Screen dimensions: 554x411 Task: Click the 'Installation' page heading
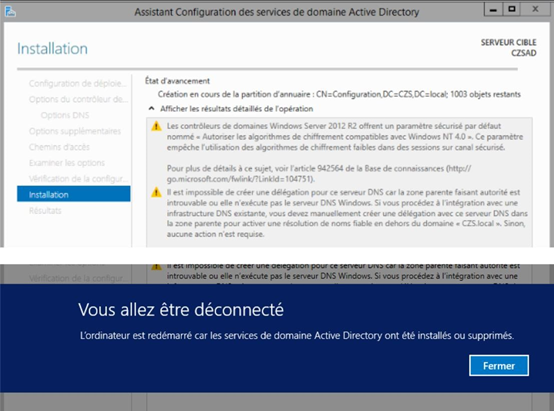pyautogui.click(x=52, y=48)
